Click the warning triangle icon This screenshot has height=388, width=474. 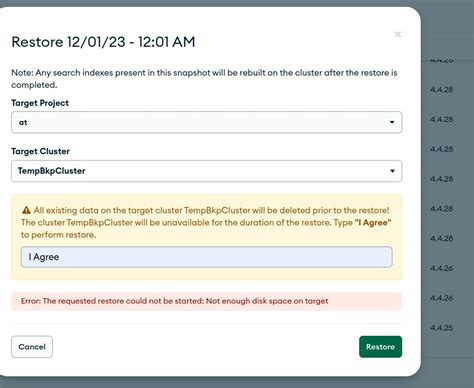[26, 210]
